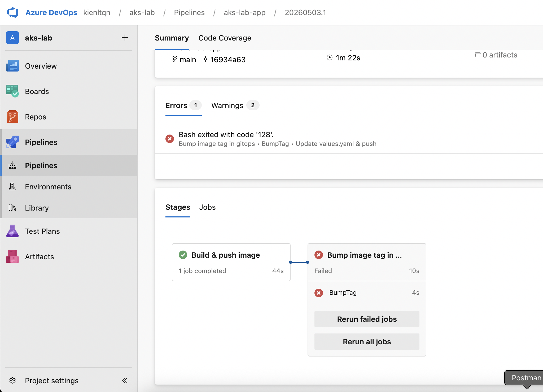Open the Azure DevOps home link
The height and width of the screenshot is (392, 543).
pyautogui.click(x=51, y=12)
